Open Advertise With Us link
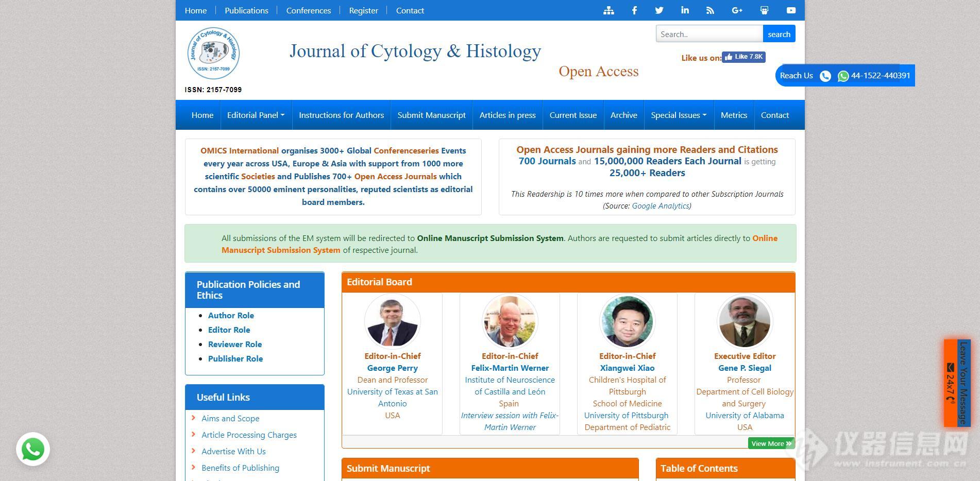 [234, 451]
